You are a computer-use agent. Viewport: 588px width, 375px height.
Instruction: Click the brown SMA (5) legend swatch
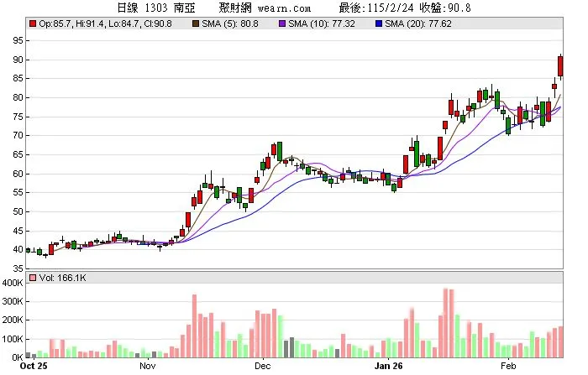tap(196, 23)
